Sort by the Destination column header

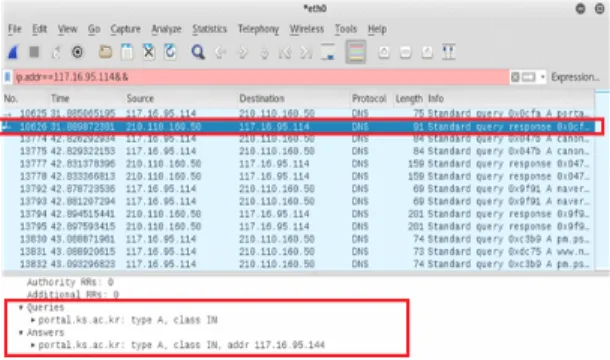tap(294, 98)
